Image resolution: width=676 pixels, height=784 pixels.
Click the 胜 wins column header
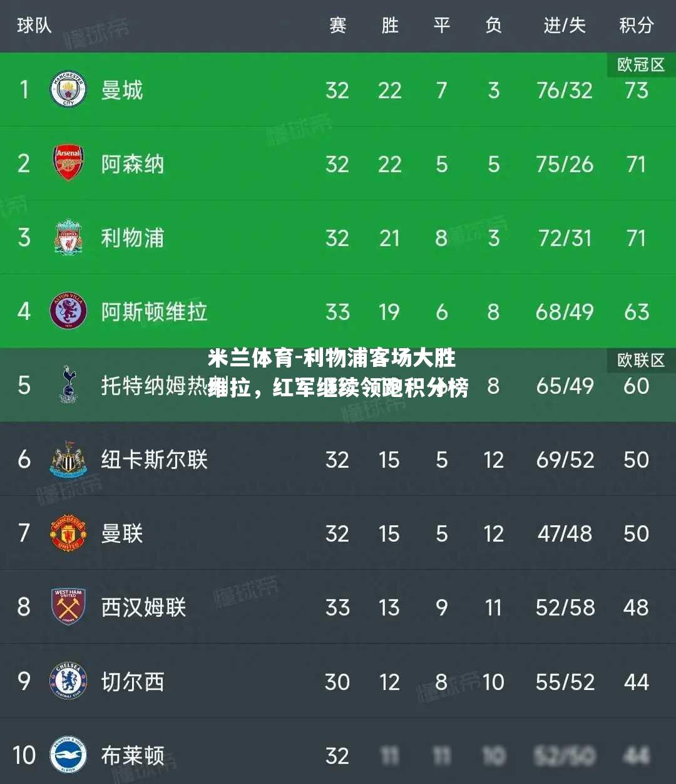(389, 25)
